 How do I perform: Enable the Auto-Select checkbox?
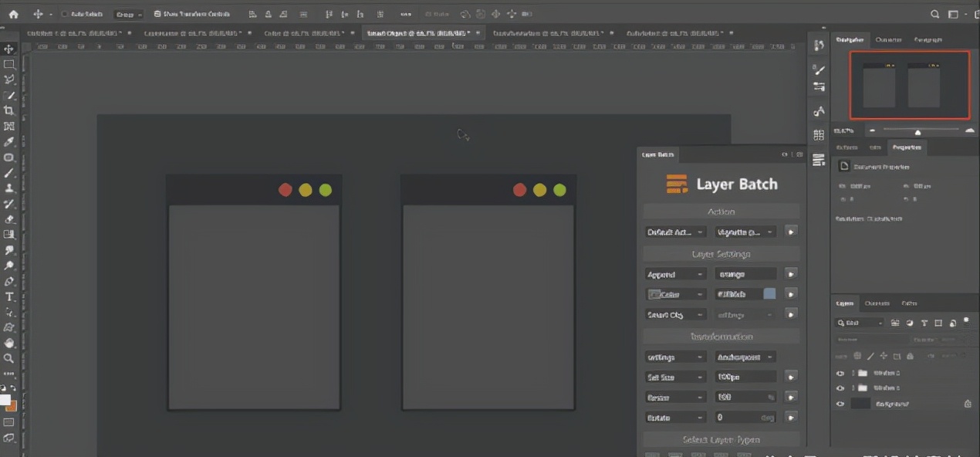tap(65, 14)
